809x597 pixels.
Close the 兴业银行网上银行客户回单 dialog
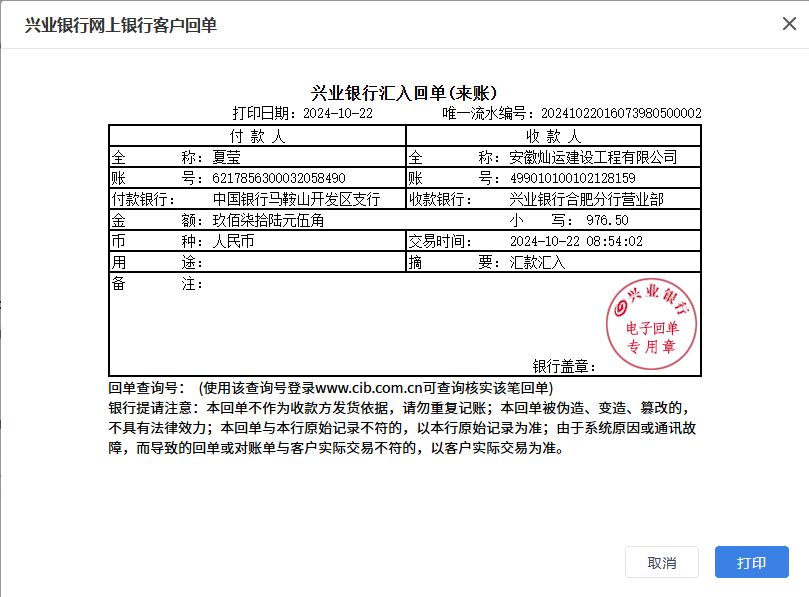(x=789, y=24)
